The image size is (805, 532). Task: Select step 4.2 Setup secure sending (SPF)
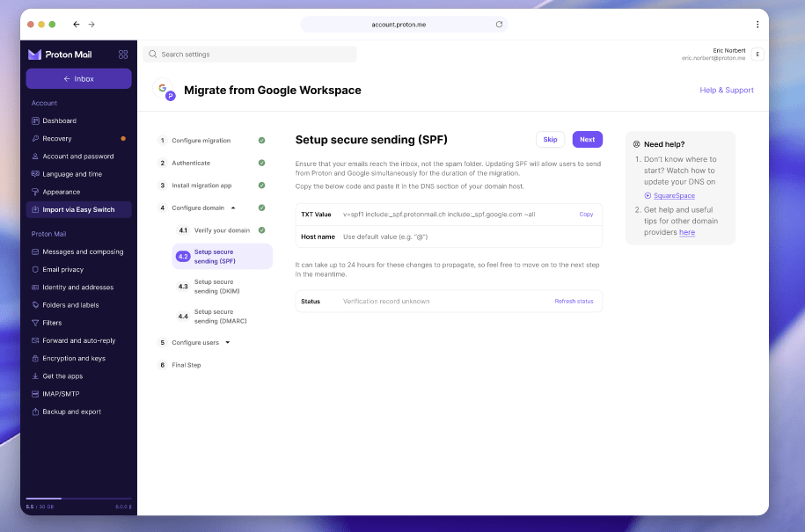(x=223, y=257)
